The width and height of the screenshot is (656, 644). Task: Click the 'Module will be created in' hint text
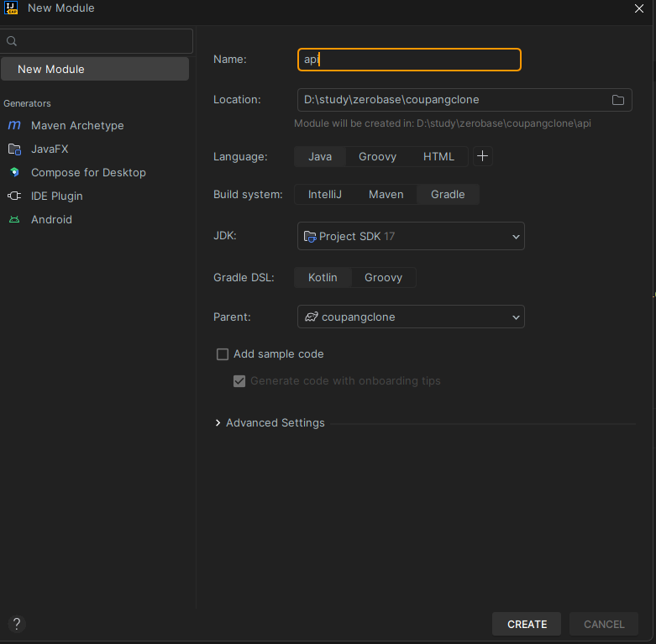442,123
